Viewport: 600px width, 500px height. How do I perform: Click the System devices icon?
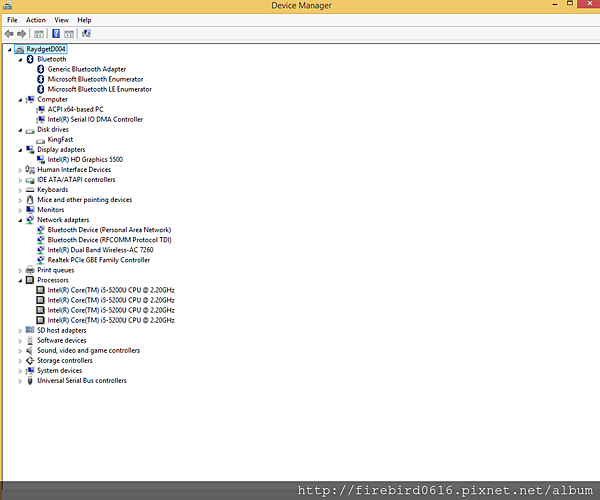30,370
